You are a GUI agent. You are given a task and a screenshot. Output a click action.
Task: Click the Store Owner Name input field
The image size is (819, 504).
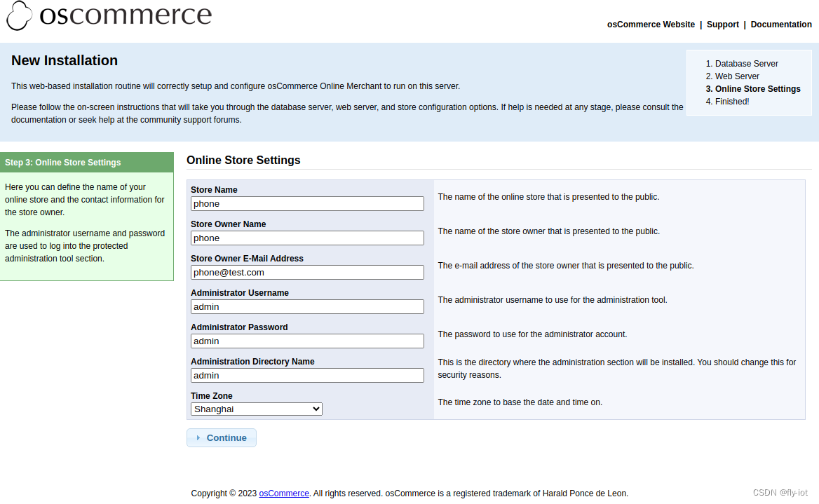click(x=307, y=238)
